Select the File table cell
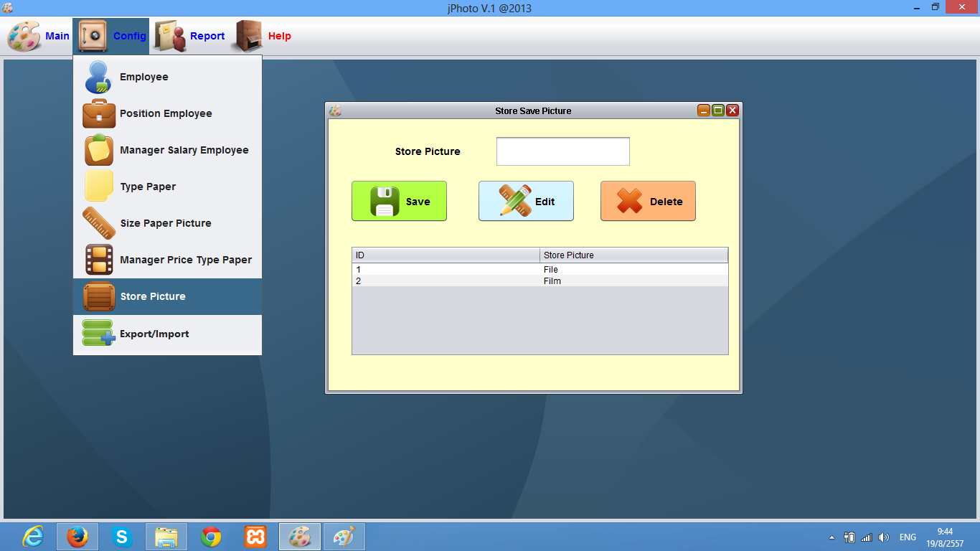 pyautogui.click(x=634, y=270)
